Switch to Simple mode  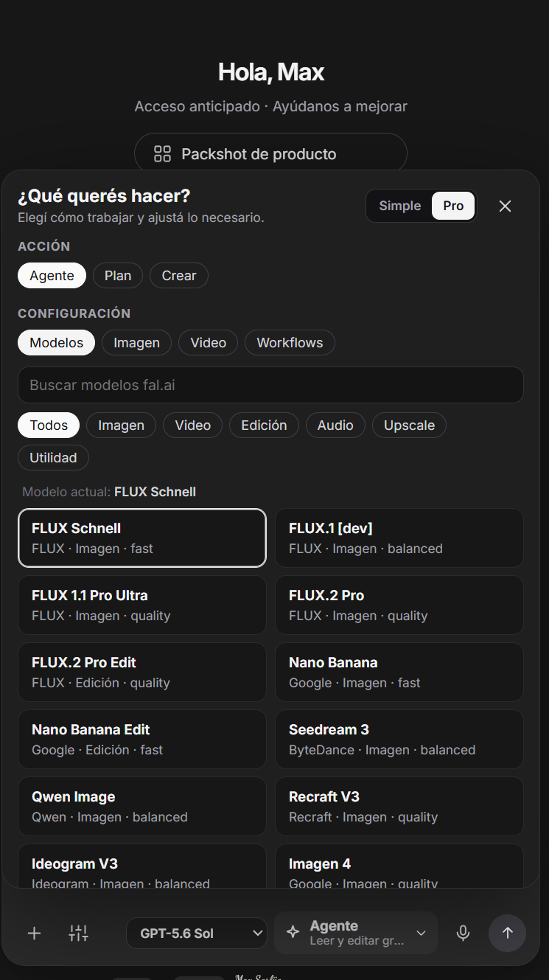click(x=400, y=206)
